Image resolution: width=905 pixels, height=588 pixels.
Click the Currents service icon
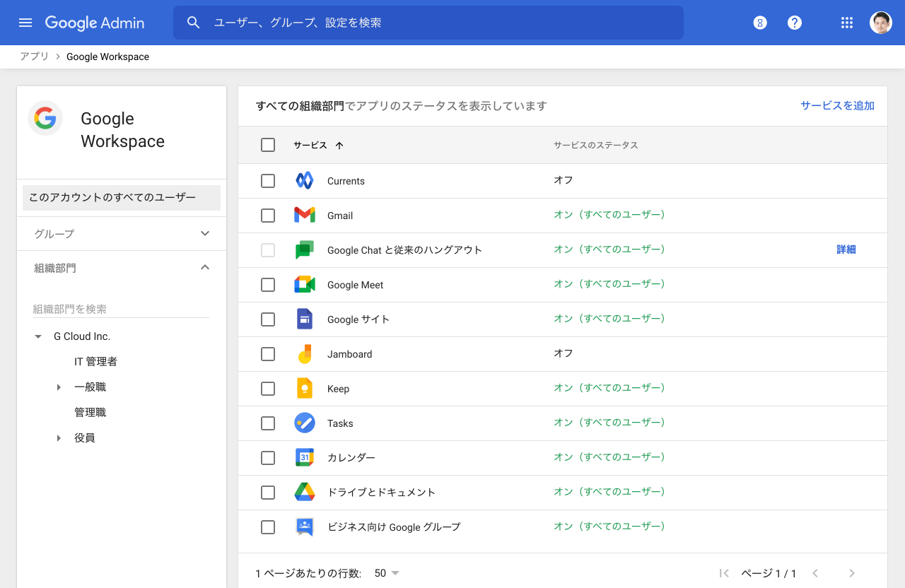[305, 181]
